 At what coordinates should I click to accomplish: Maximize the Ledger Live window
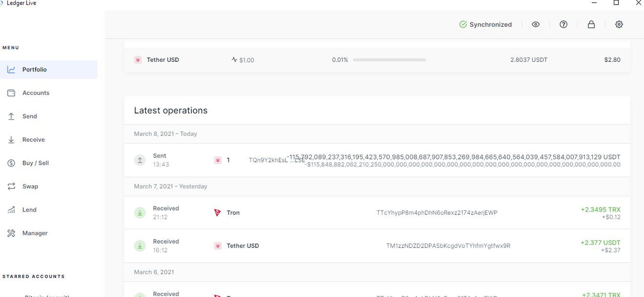(x=616, y=3)
